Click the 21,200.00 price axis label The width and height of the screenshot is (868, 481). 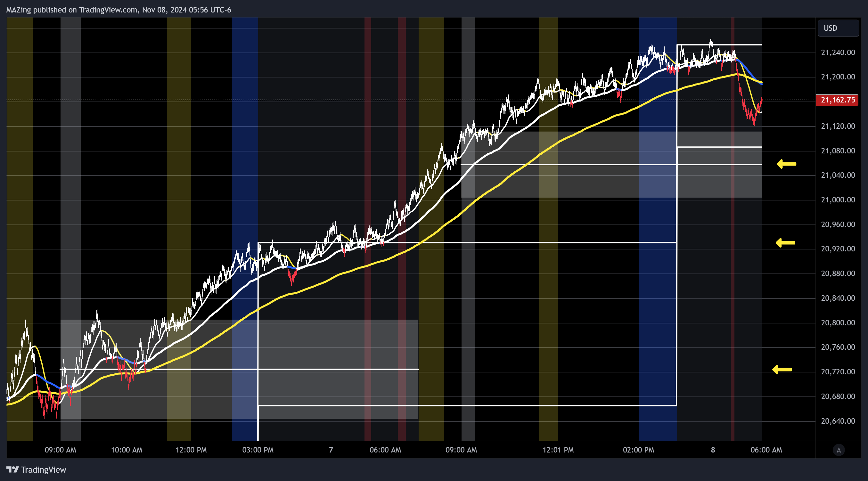pos(838,77)
